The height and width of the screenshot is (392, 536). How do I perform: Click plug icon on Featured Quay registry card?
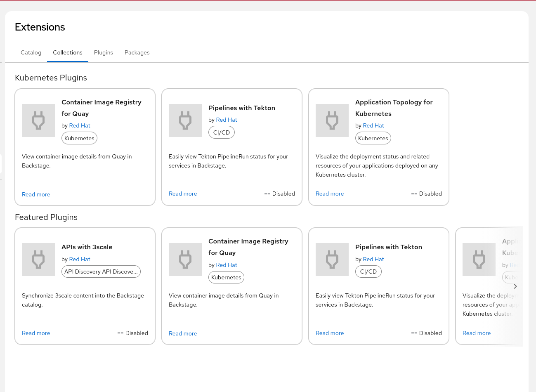185,260
